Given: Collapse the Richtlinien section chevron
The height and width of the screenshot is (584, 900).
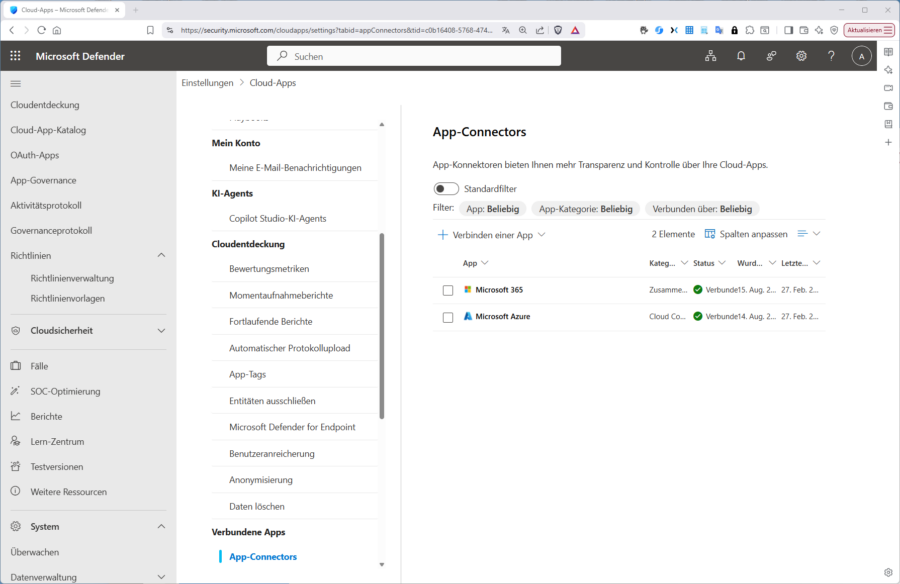Looking at the screenshot, I should tap(161, 254).
